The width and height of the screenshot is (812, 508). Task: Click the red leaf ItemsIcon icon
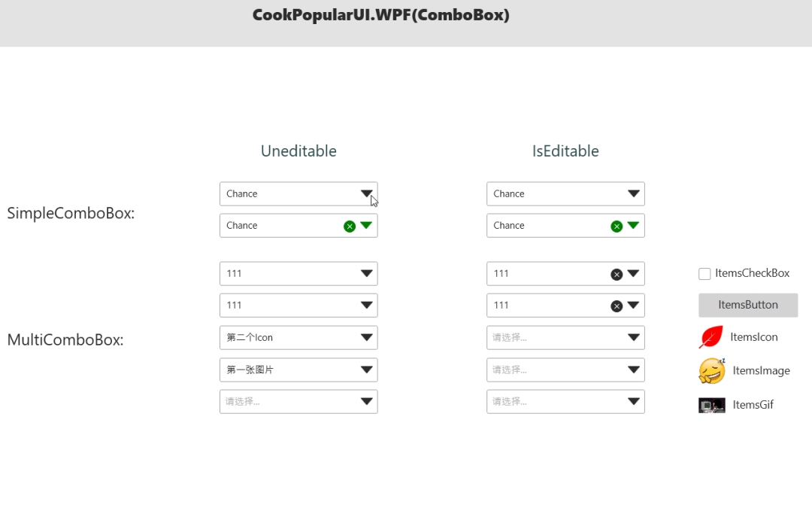[x=710, y=337]
